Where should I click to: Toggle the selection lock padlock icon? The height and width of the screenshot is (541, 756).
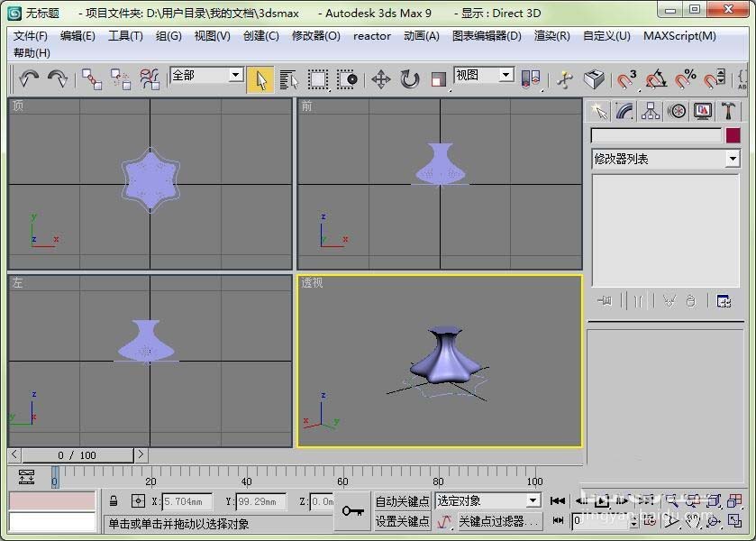(x=114, y=501)
